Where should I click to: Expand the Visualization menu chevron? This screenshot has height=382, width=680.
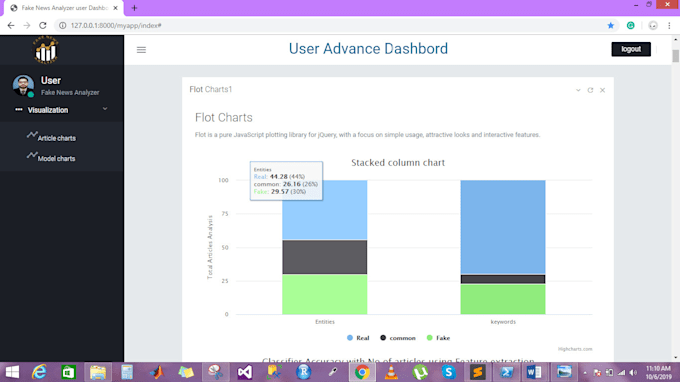point(105,109)
